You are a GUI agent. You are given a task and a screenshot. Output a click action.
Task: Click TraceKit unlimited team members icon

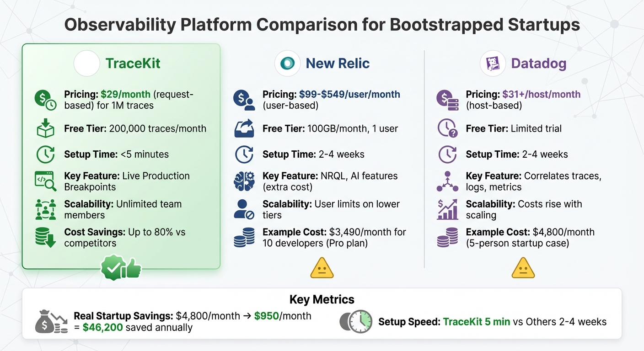click(45, 209)
